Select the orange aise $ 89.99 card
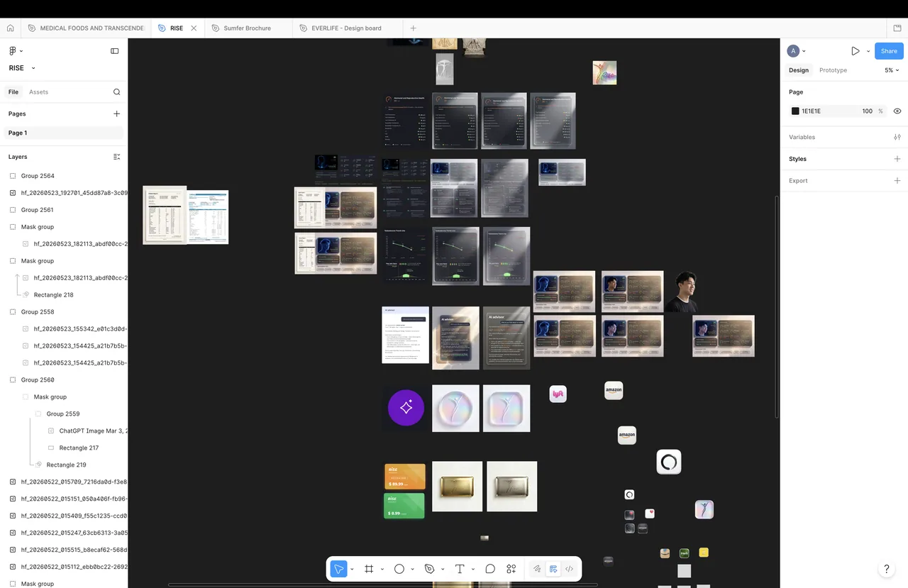The width and height of the screenshot is (908, 588). [405, 477]
